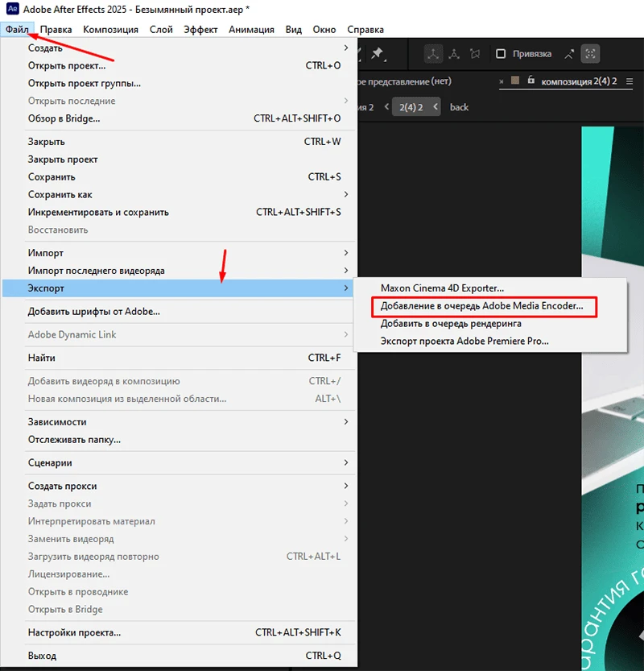Enable the Привязка snapping checkbox

[501, 54]
